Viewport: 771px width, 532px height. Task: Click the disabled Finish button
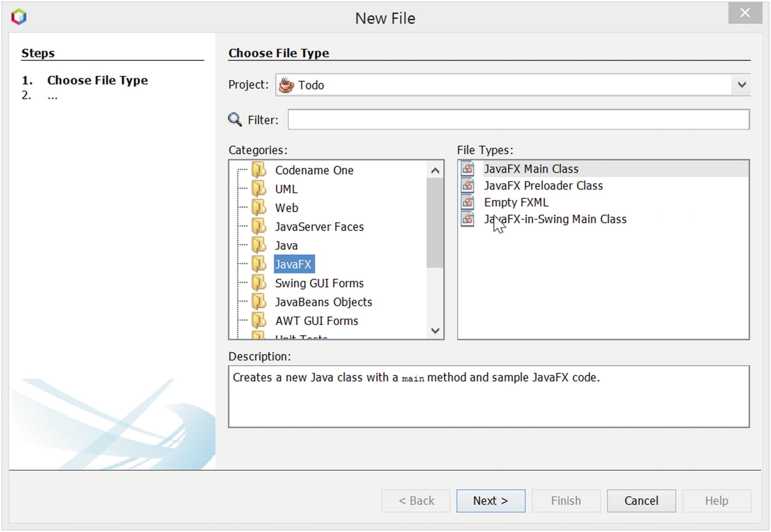(x=566, y=501)
